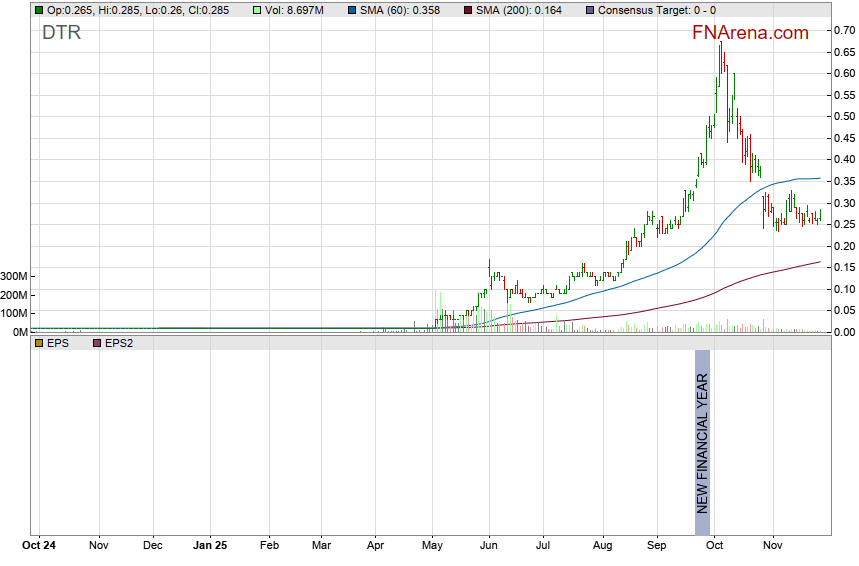Screen dimensions: 859x566
Task: Click the SMA (60): 0.358 legend text
Action: click(400, 10)
